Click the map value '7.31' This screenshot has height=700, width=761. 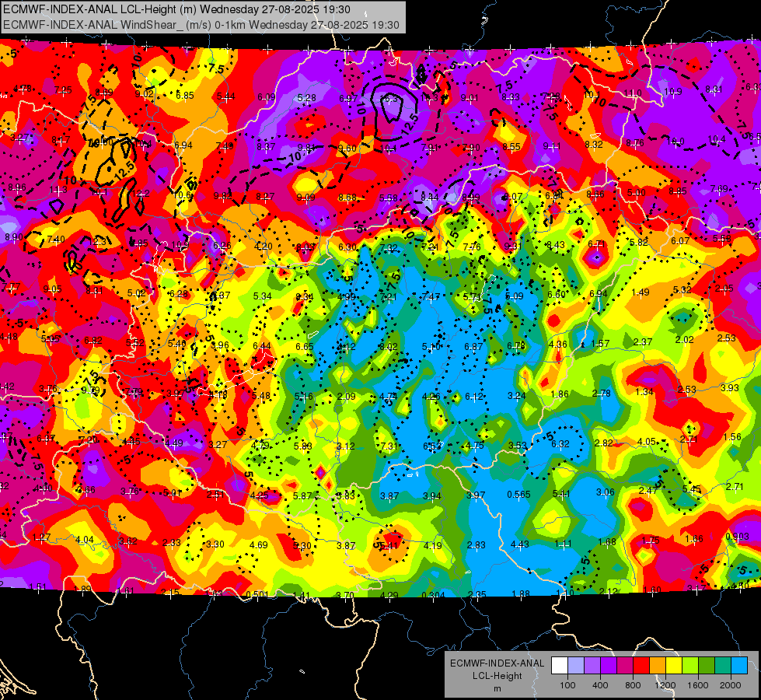coord(389,446)
